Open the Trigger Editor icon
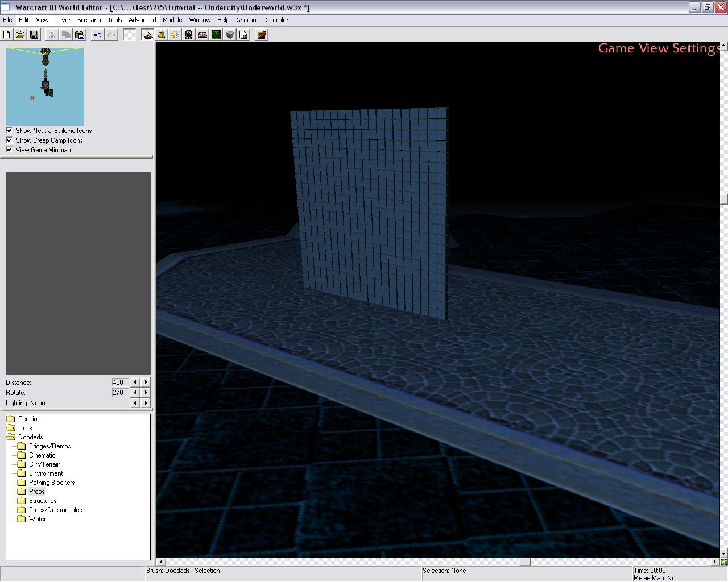 [162, 35]
